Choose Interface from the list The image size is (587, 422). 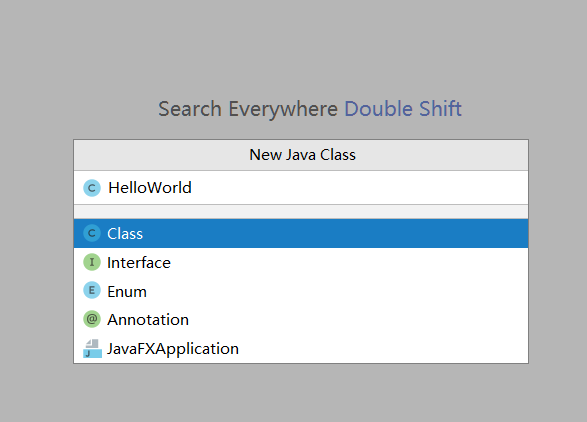click(301, 262)
